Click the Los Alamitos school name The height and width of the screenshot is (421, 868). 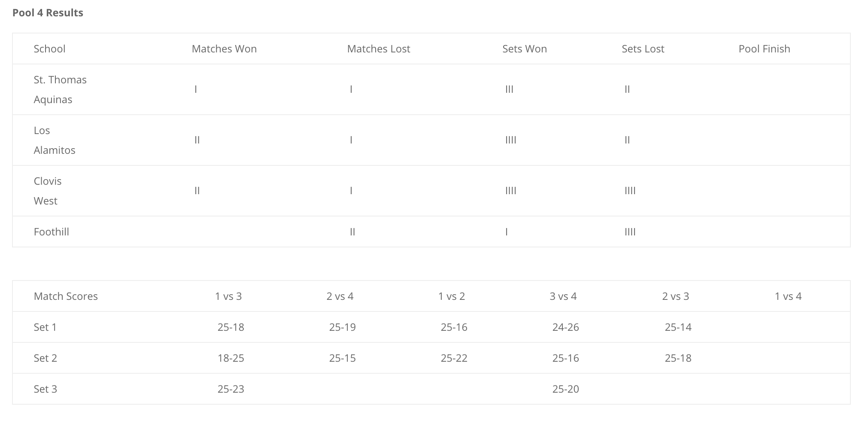[x=55, y=140]
